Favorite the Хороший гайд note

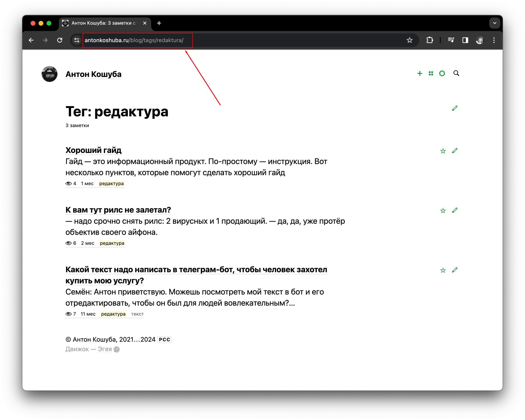pos(443,151)
